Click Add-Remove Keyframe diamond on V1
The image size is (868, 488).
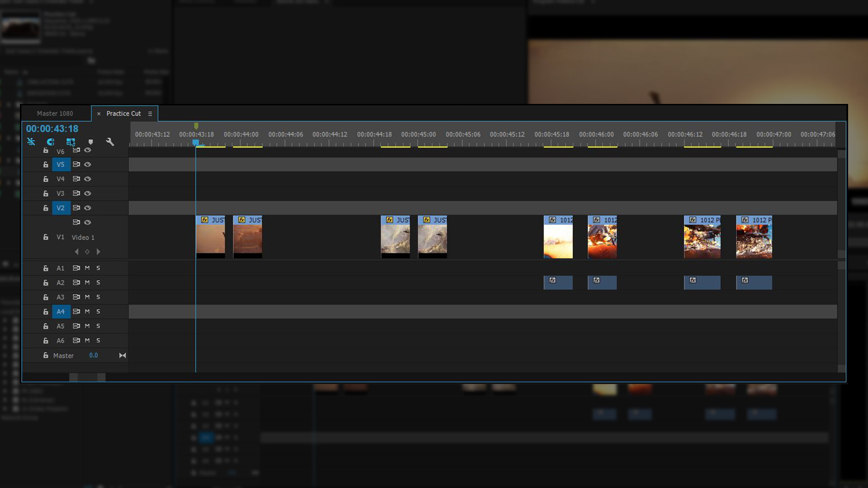[87, 252]
